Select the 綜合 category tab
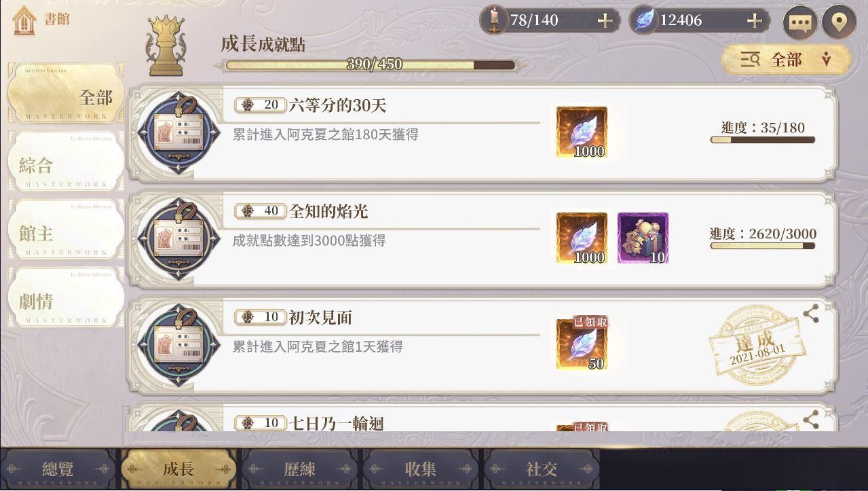Viewport: 868px width, 491px height. pos(66,161)
